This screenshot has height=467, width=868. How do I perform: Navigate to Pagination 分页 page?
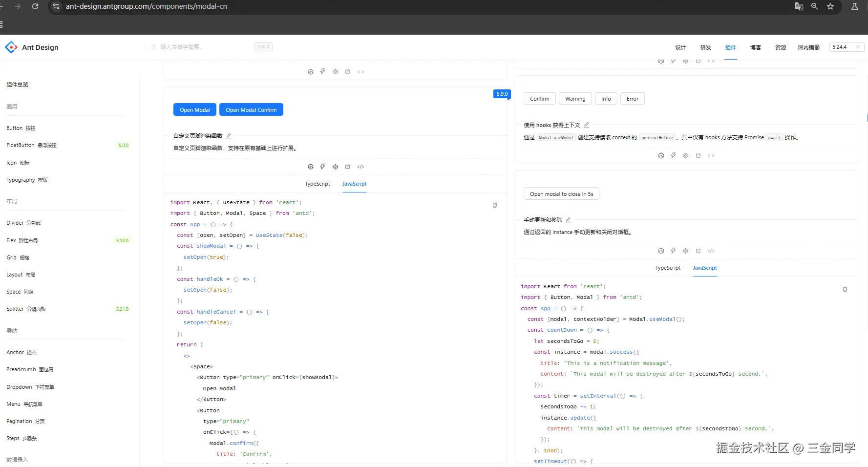26,421
